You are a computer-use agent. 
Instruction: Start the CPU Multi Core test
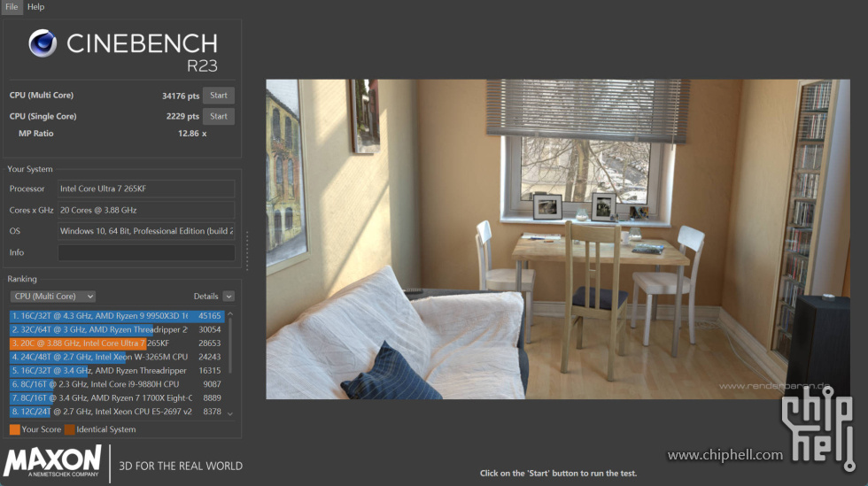point(219,96)
